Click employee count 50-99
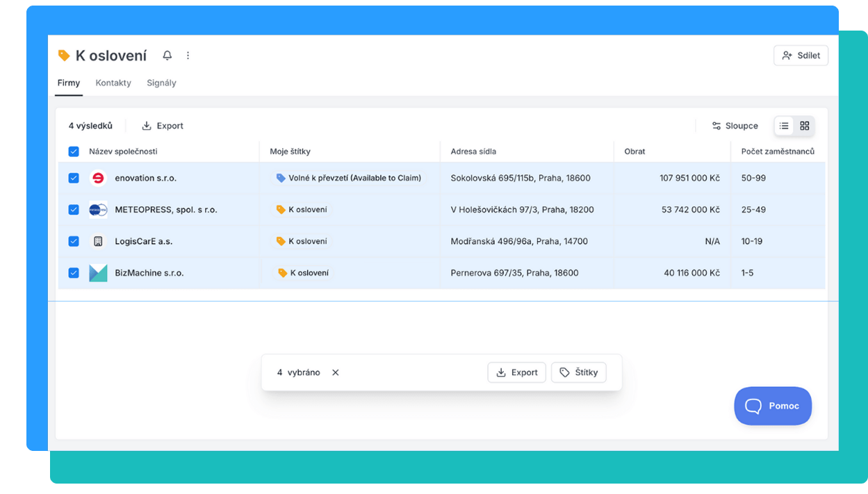This screenshot has height=494, width=868. [753, 178]
